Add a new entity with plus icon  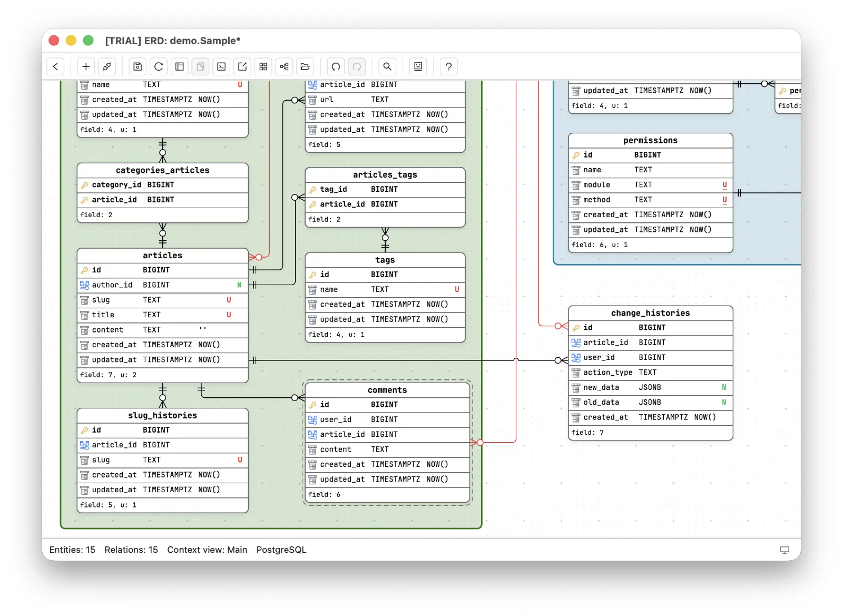(x=86, y=66)
